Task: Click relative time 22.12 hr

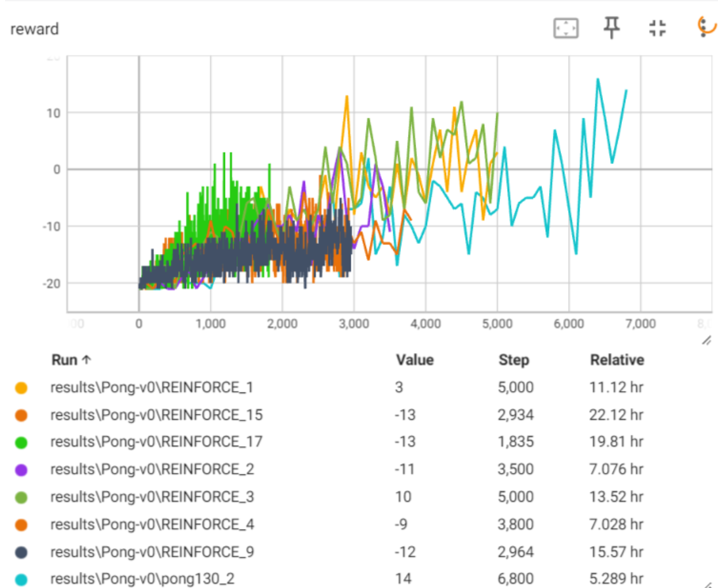Action: (x=616, y=415)
